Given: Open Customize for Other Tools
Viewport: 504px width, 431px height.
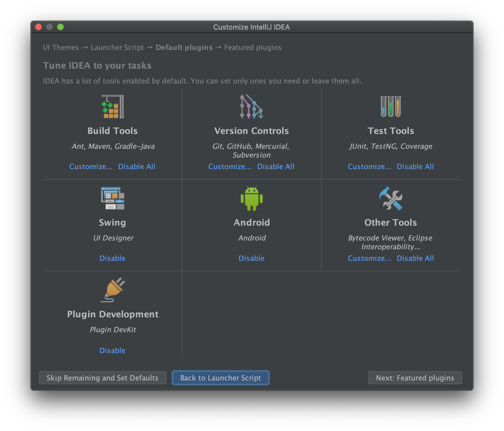Looking at the screenshot, I should 369,258.
